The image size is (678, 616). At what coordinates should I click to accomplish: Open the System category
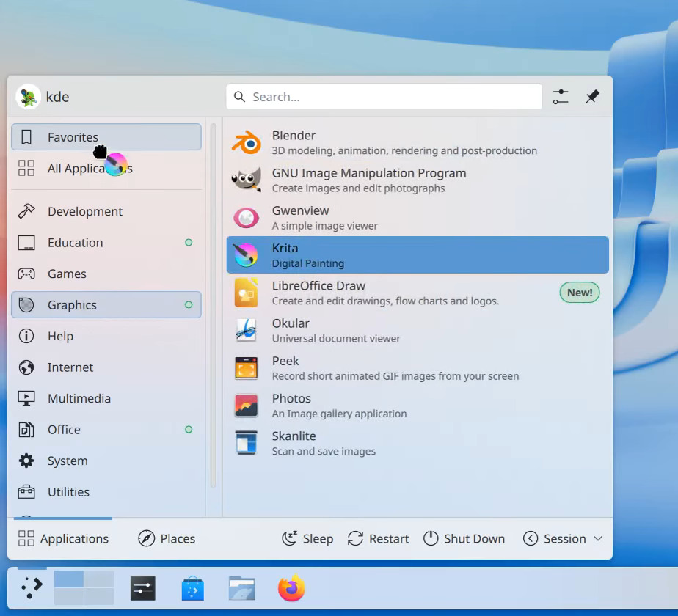tap(106, 461)
